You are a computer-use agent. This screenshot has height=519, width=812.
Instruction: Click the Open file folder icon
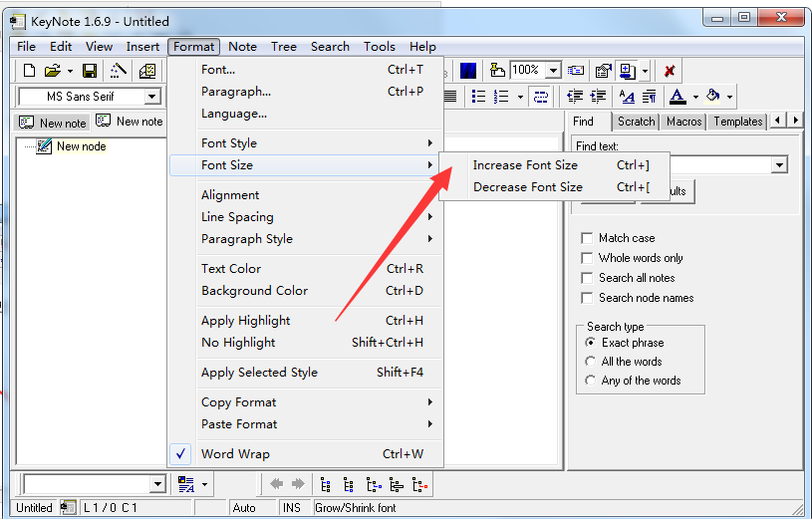pyautogui.click(x=52, y=71)
